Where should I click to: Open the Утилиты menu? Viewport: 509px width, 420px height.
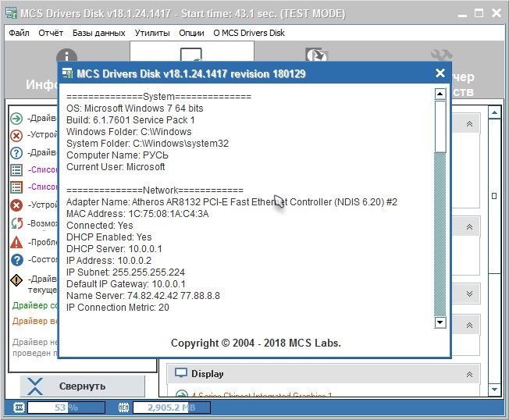pyautogui.click(x=152, y=33)
